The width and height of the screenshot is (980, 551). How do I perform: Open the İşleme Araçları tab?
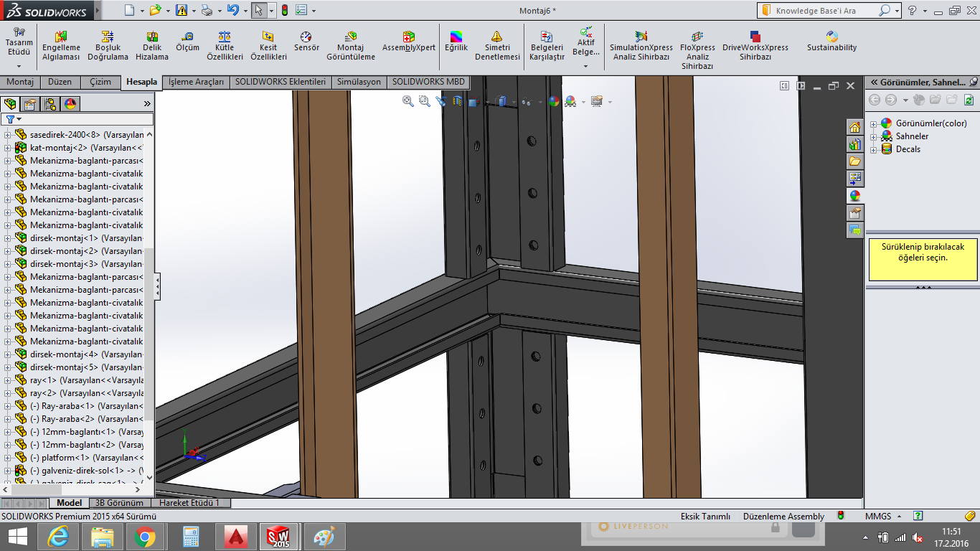tap(196, 82)
